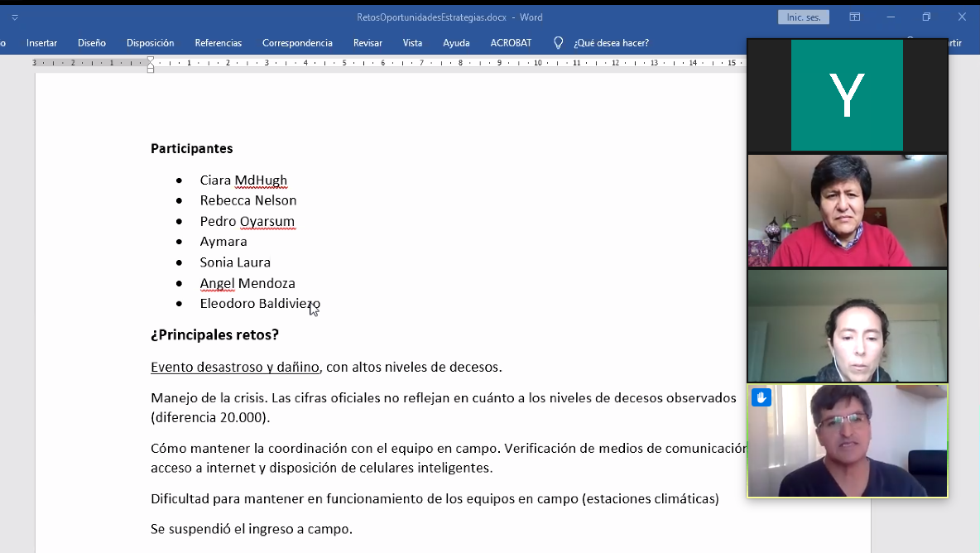Close the Word document window
Viewport: 980px width, 553px height.
pos(962,17)
